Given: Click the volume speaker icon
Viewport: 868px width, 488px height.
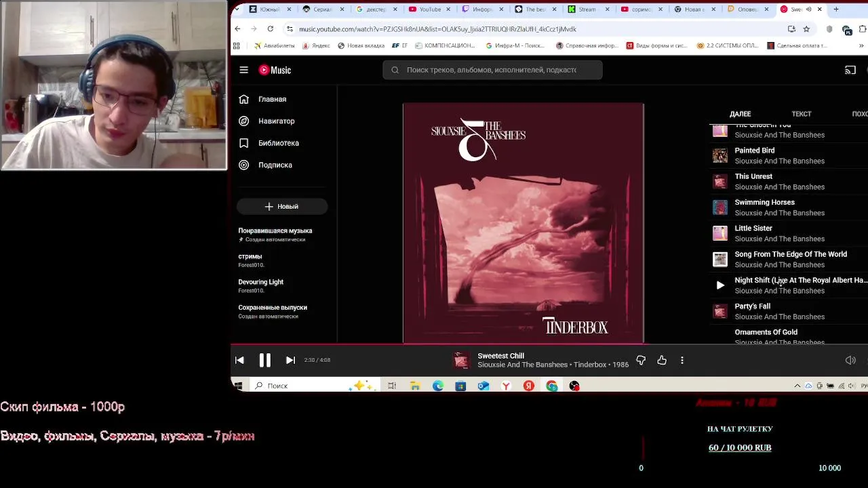Looking at the screenshot, I should 850,361.
